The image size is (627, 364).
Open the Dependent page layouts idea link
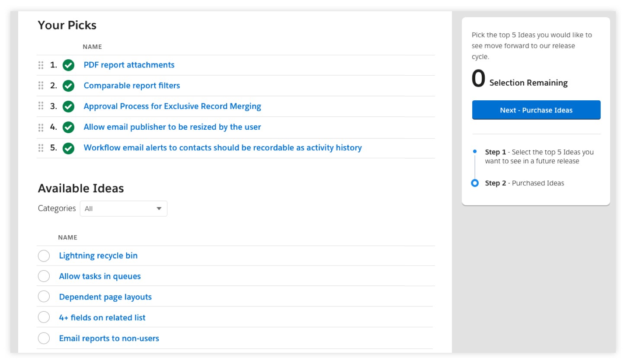pyautogui.click(x=105, y=297)
